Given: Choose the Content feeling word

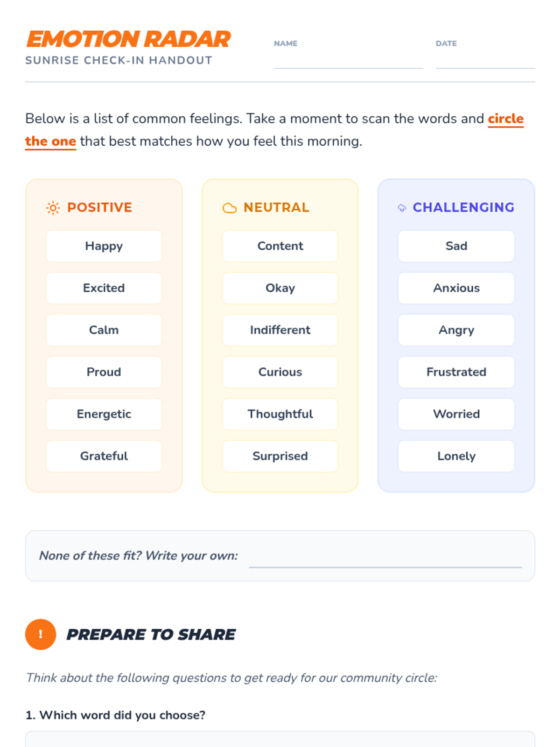Looking at the screenshot, I should (280, 246).
